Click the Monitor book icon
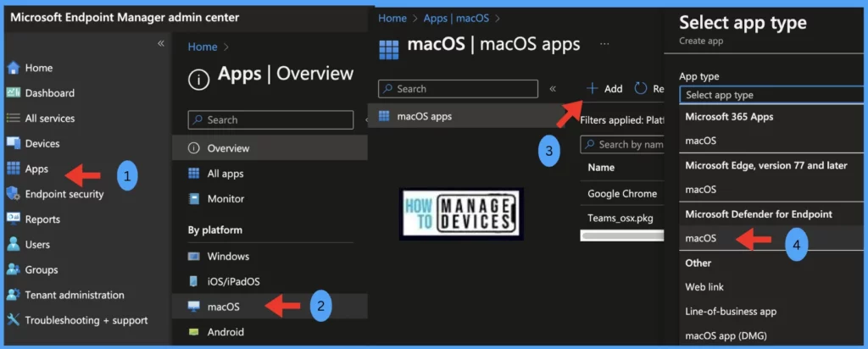The height and width of the screenshot is (349, 868). (194, 198)
